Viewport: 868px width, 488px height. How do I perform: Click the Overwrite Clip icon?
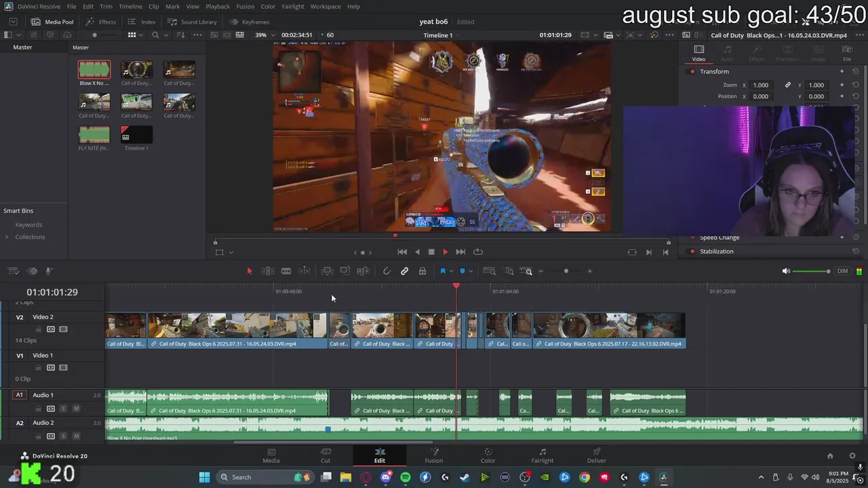pyautogui.click(x=345, y=271)
